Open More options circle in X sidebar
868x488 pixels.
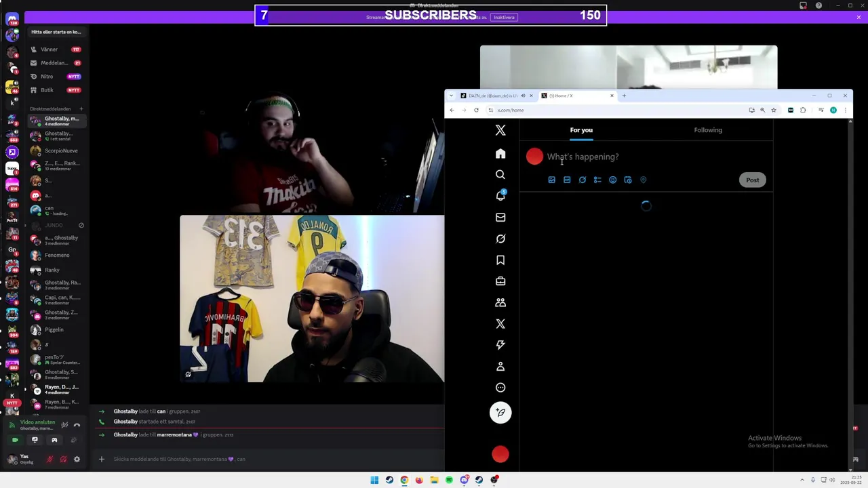pyautogui.click(x=500, y=388)
